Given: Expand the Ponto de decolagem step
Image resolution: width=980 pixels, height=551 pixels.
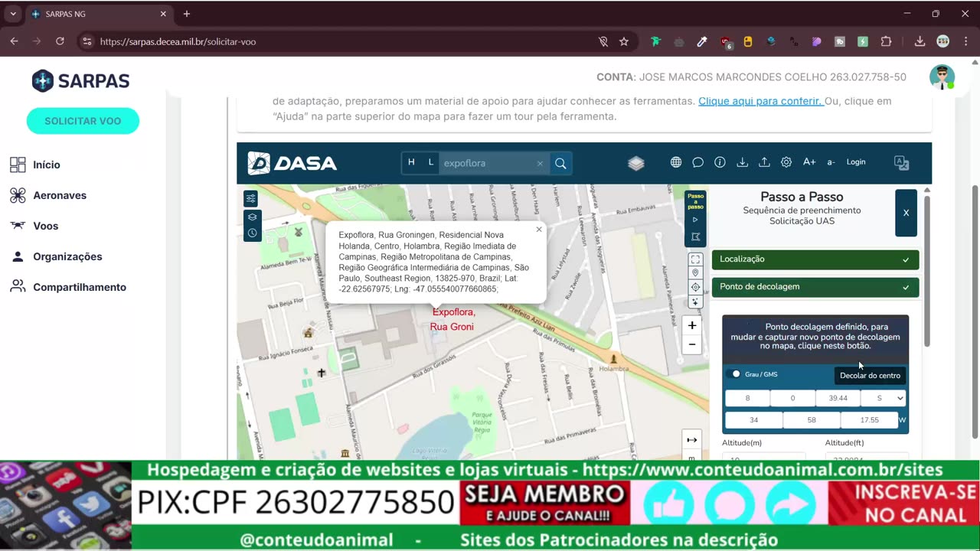Looking at the screenshot, I should [x=815, y=287].
